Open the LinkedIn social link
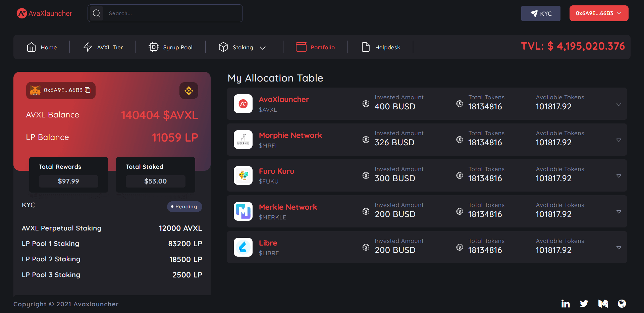 click(566, 304)
